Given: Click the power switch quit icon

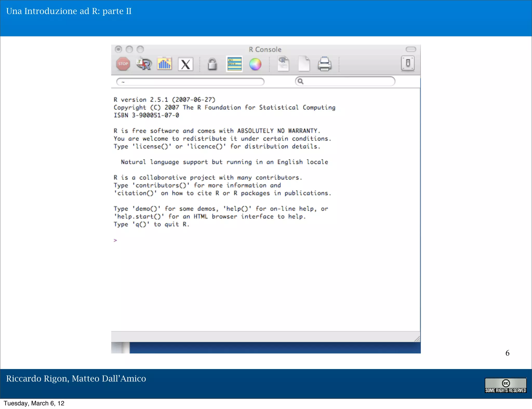Looking at the screenshot, I should pos(408,63).
